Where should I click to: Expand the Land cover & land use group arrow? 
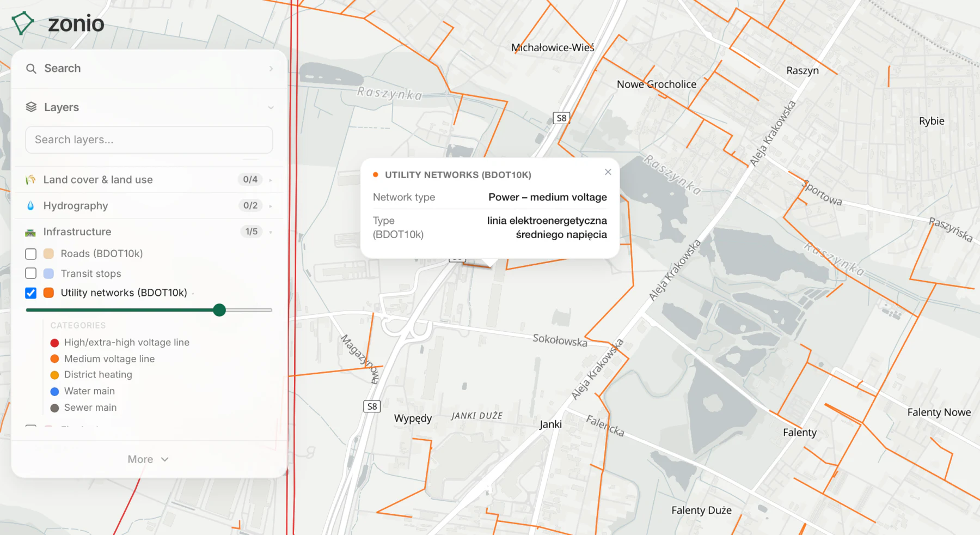point(271,180)
